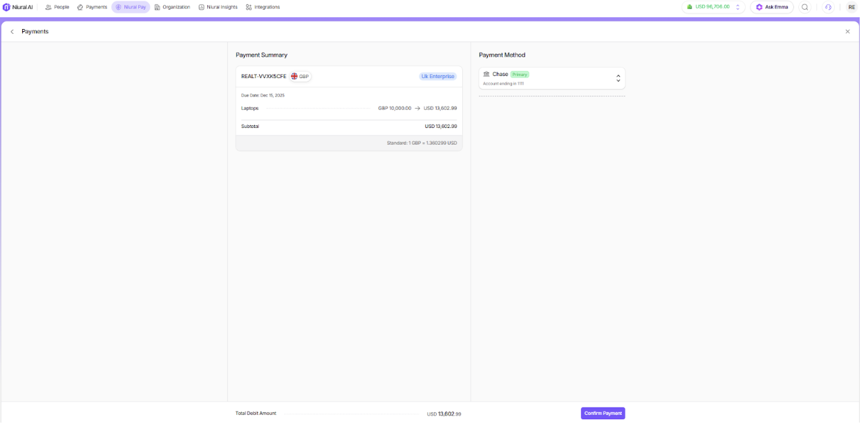Click the bank icon beside Chase

tap(487, 74)
